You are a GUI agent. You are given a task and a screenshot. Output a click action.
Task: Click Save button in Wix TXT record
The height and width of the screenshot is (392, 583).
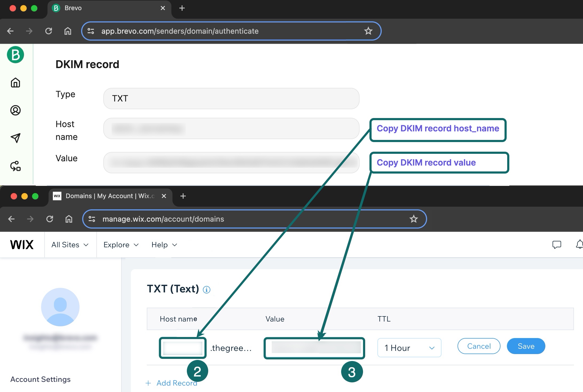point(525,346)
